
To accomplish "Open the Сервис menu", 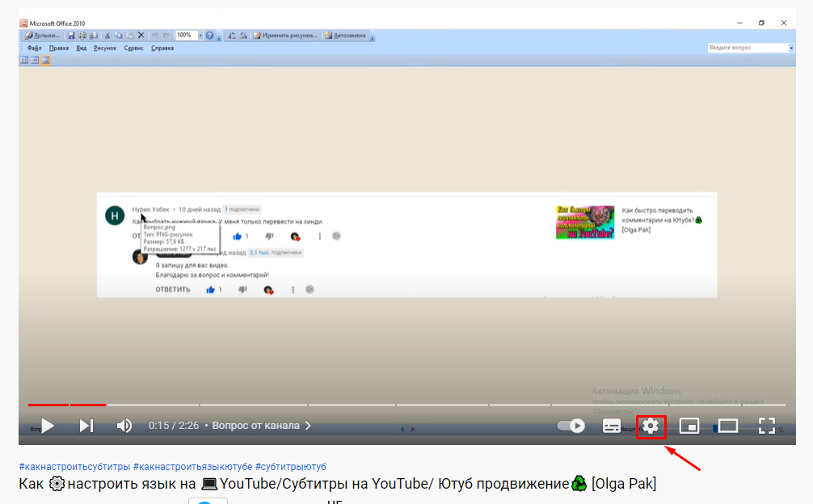I will pos(134,48).
